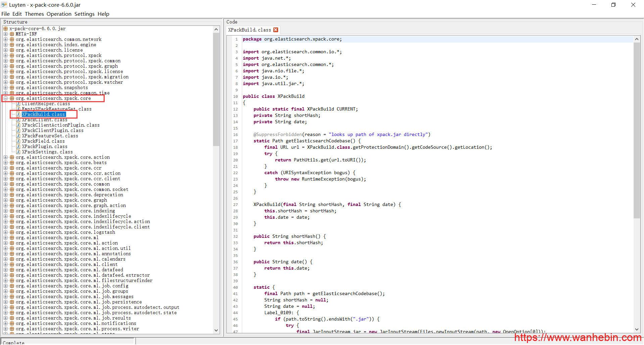Click package icon for org.elasticsearch.xpack.core.beats
Screen dimensions: 644x345
click(x=12, y=163)
